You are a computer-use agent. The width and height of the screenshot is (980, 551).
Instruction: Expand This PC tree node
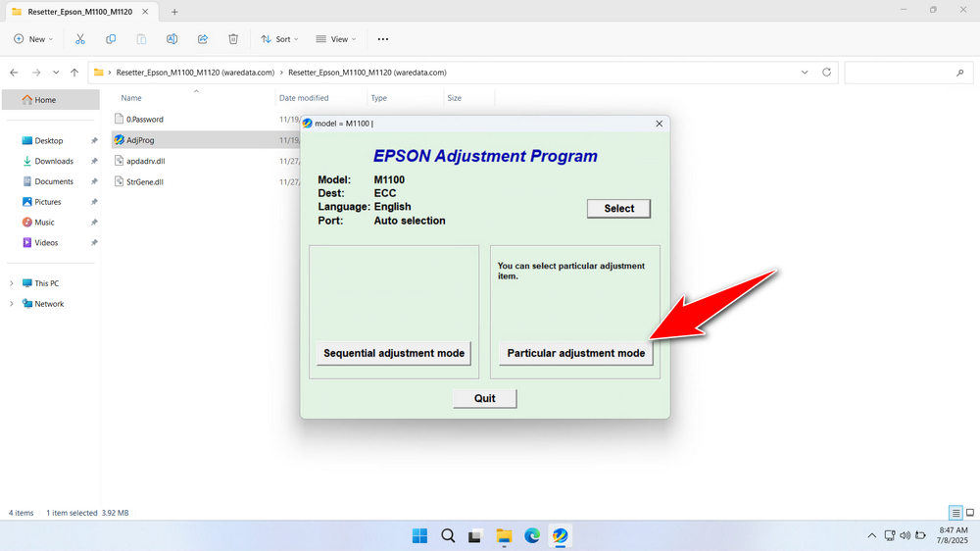click(x=11, y=283)
